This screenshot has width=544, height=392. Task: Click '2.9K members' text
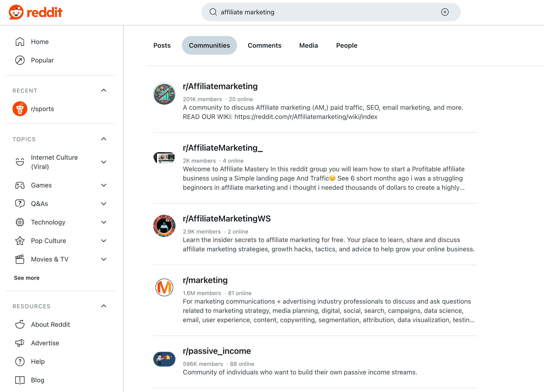point(201,231)
